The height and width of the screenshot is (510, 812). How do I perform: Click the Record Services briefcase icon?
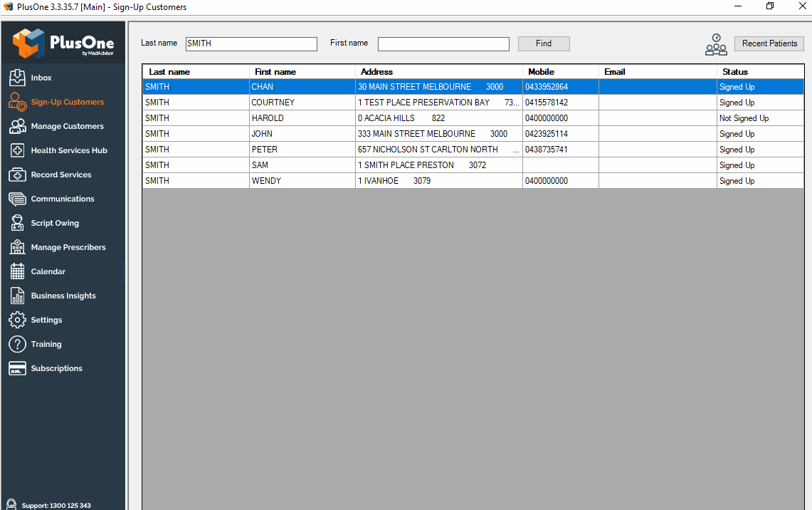pos(17,175)
